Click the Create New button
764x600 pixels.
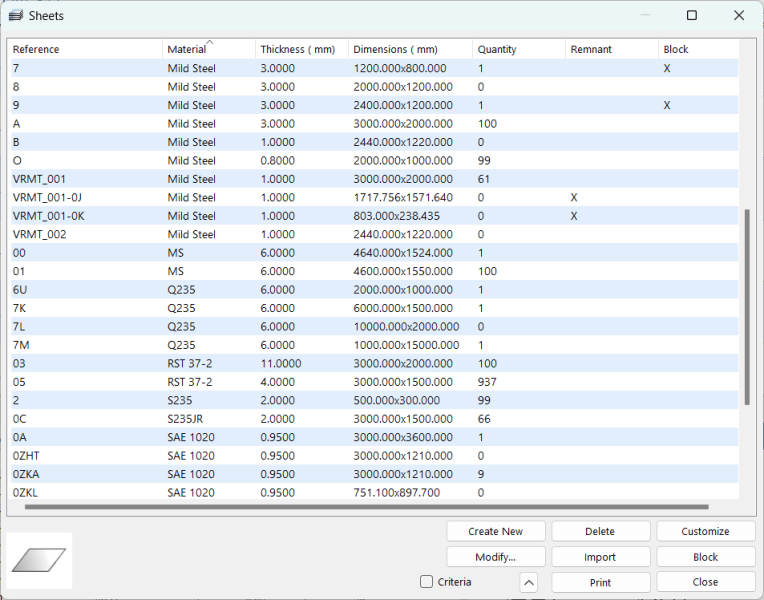pos(496,531)
